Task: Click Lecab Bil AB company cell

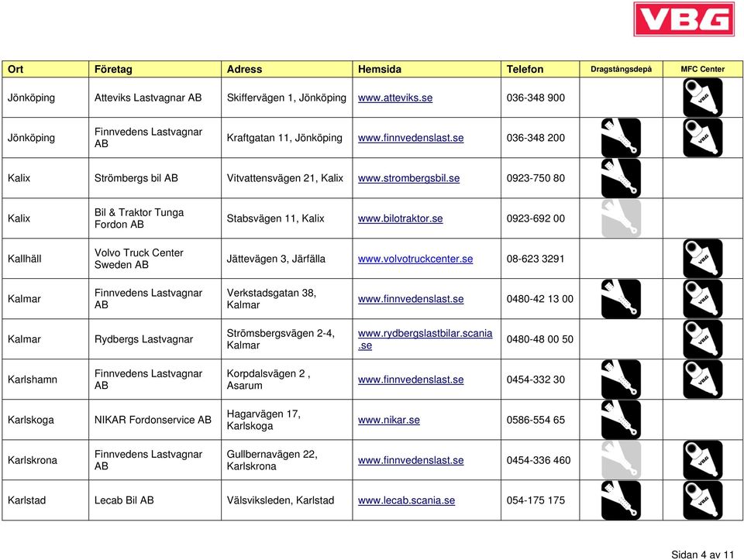Action: point(155,500)
